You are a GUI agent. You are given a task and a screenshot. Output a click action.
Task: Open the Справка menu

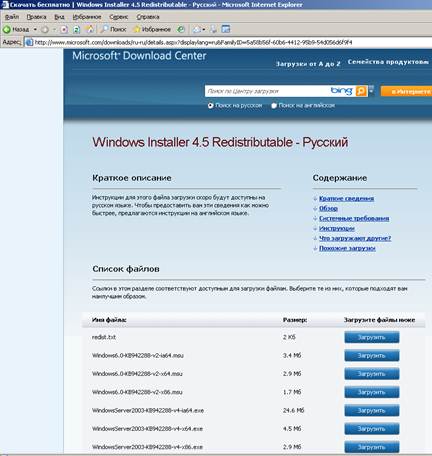pyautogui.click(x=148, y=17)
